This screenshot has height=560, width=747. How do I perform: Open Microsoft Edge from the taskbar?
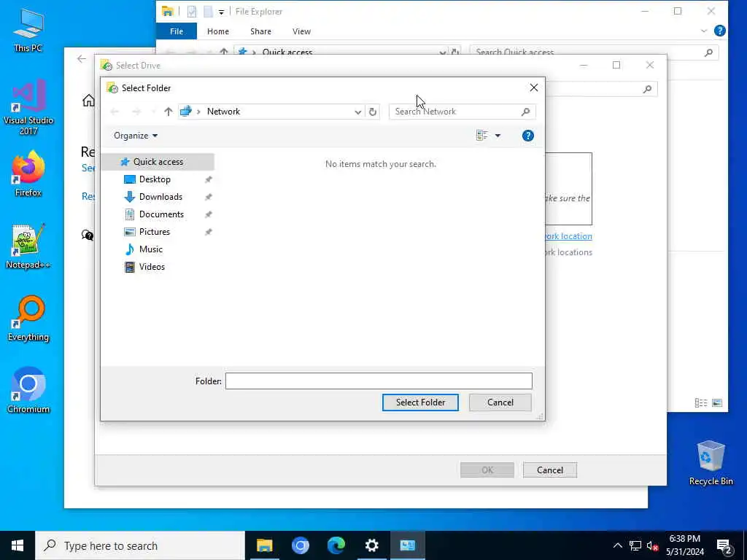click(x=336, y=545)
